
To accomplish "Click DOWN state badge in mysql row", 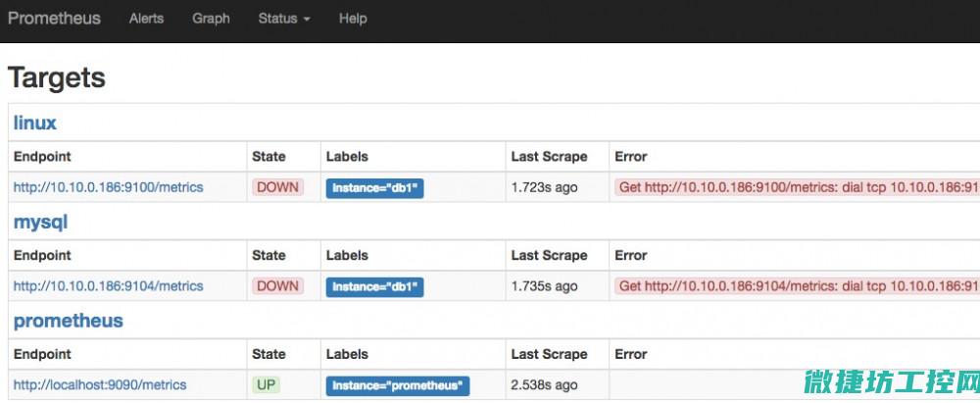I will pos(277,286).
